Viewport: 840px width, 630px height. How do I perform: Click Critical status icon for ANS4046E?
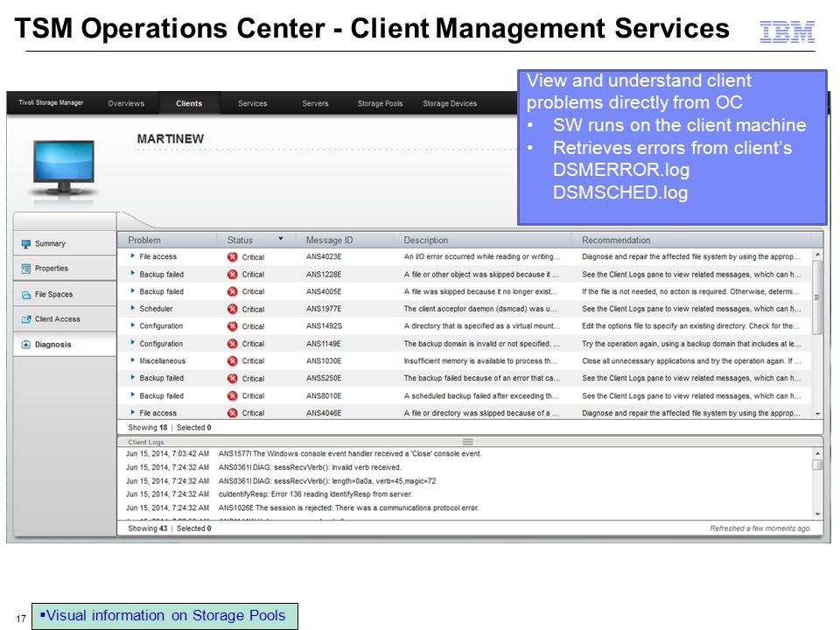(x=233, y=413)
